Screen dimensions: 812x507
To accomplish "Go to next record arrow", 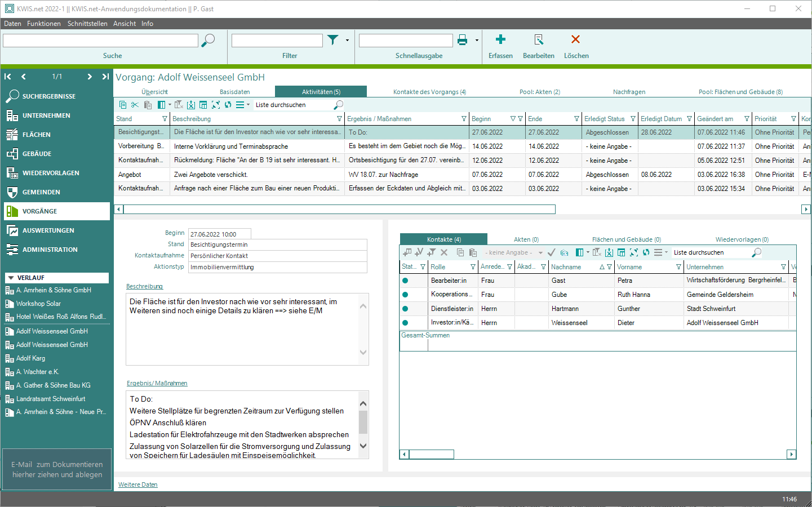I will (x=90, y=77).
